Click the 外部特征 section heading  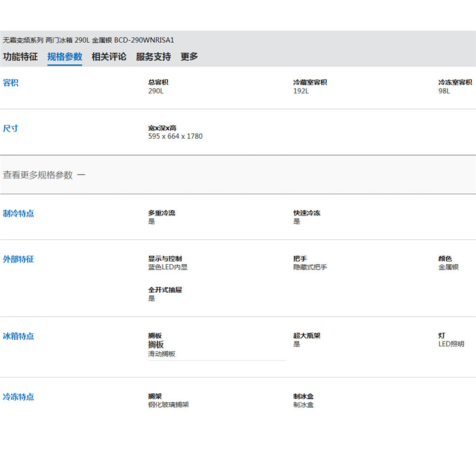click(18, 259)
